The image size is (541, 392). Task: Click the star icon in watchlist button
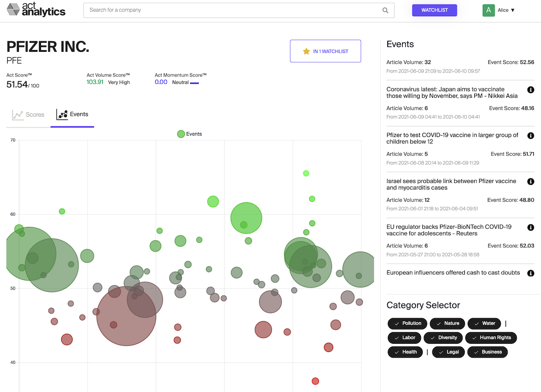point(306,51)
